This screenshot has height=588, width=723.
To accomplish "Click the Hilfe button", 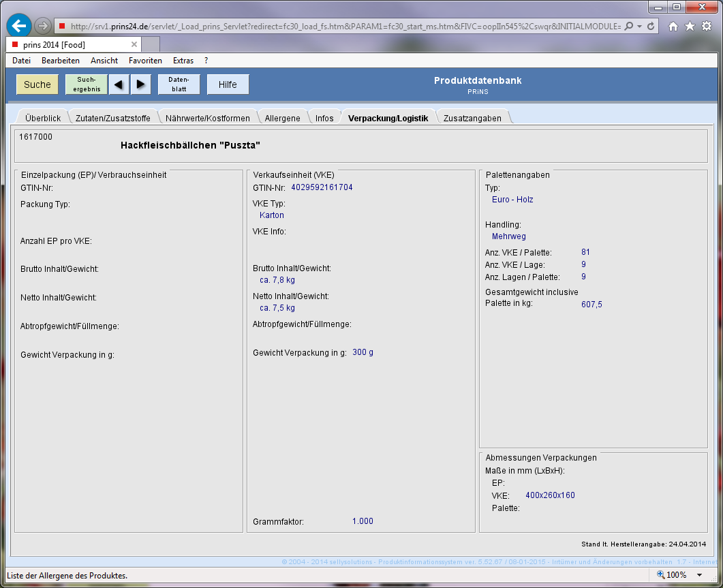I will [228, 84].
